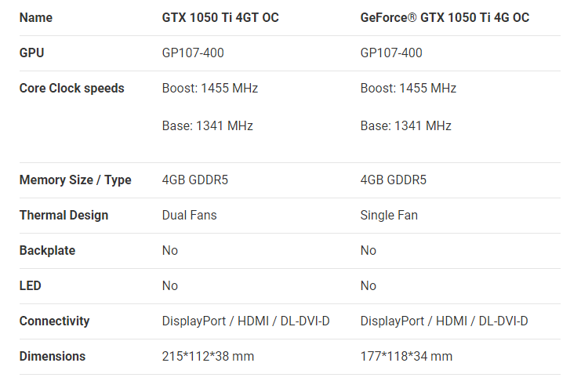The image size is (570, 392).
Task: Click the Thermal Design label
Action: click(64, 215)
